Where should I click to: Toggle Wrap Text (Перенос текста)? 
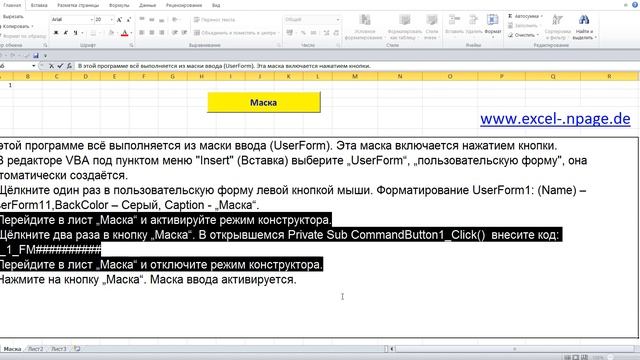pos(214,20)
